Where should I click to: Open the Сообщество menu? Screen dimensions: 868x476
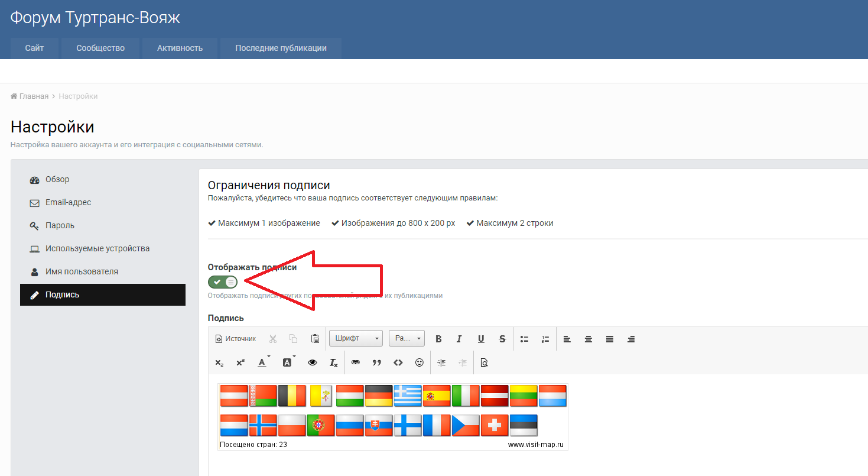coord(100,48)
